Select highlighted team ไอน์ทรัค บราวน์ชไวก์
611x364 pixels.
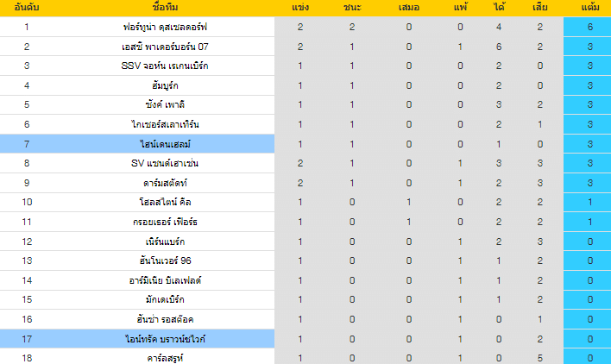[x=165, y=339]
